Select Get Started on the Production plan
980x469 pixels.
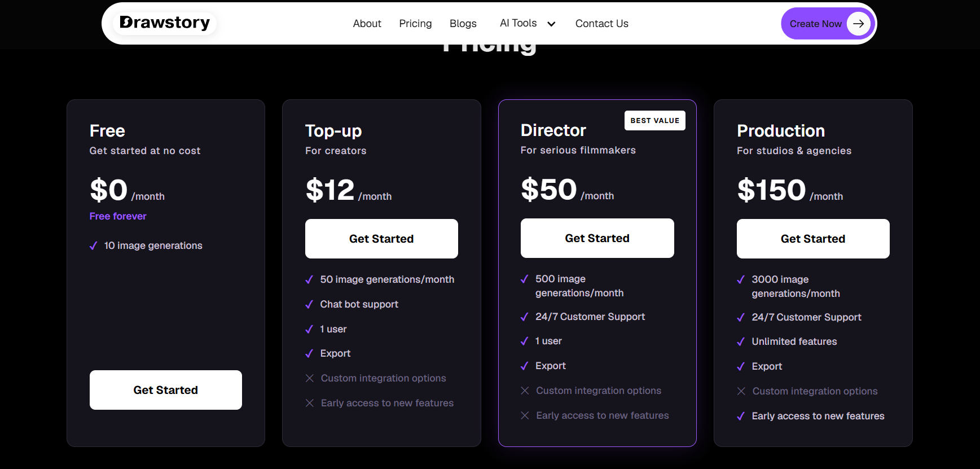(813, 239)
